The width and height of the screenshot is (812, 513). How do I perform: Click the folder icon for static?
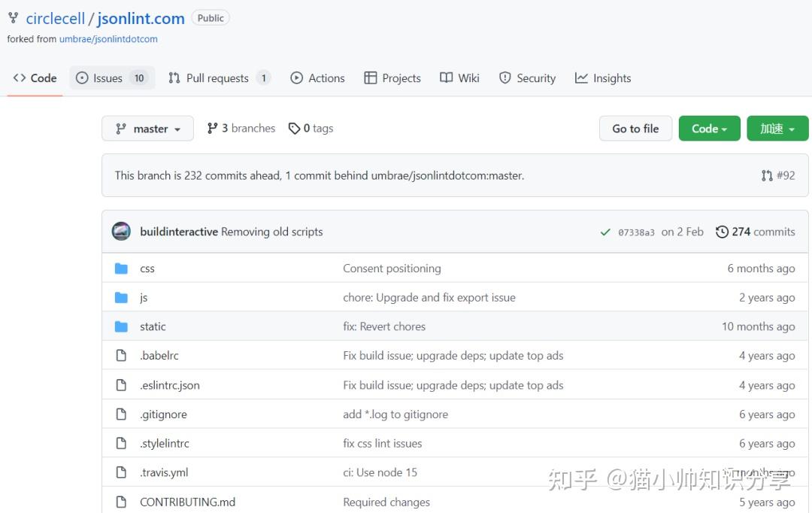coord(121,326)
